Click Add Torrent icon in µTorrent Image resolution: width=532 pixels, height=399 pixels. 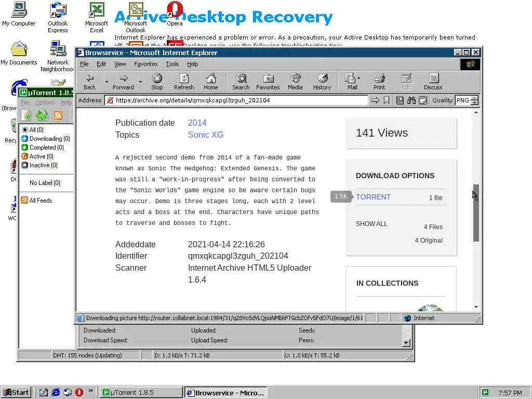pos(26,115)
